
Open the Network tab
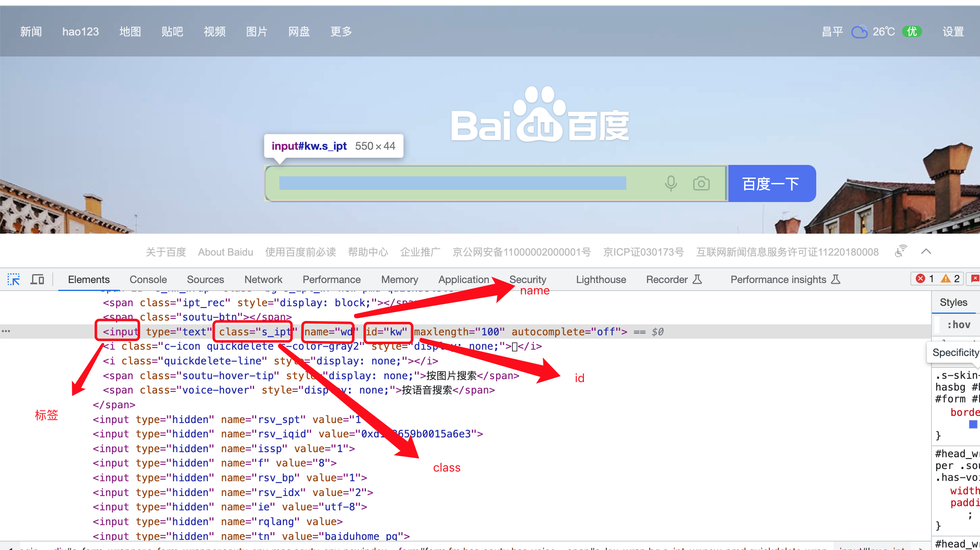click(263, 280)
